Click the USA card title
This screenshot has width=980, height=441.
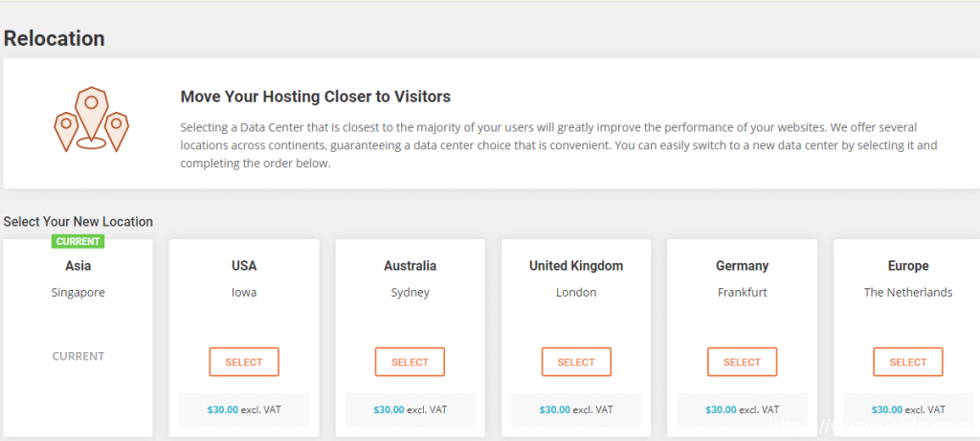click(244, 266)
